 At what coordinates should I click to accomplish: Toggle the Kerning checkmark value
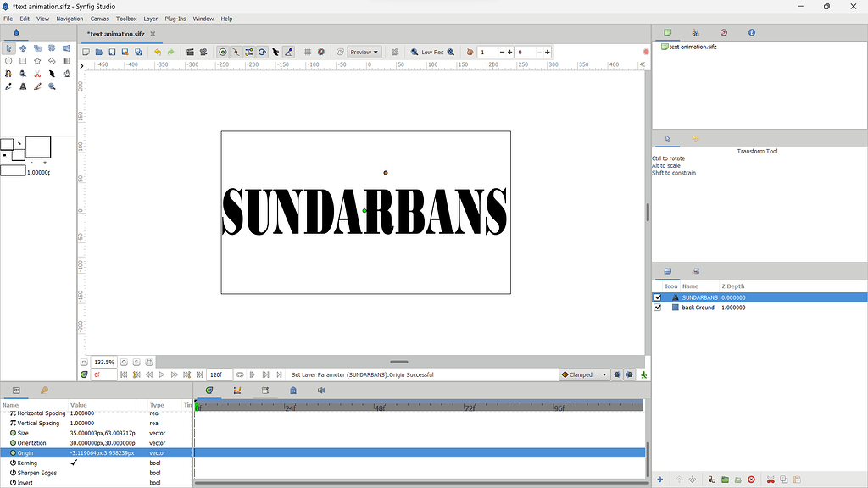click(x=74, y=463)
